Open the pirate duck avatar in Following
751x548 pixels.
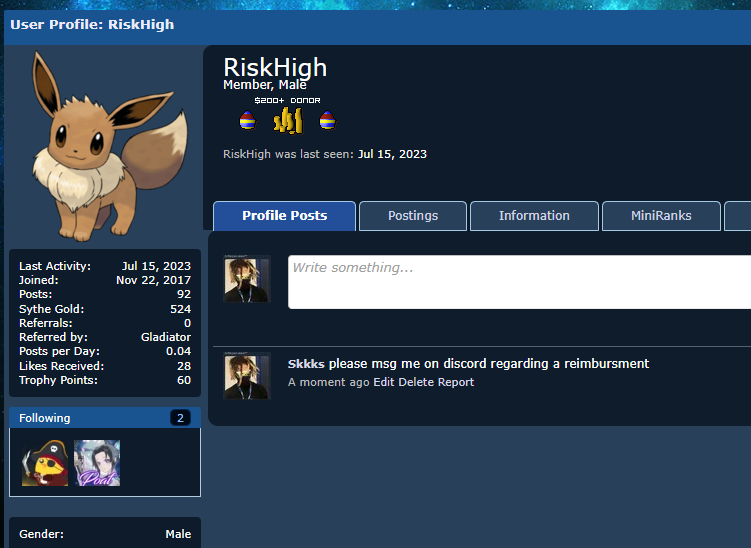click(45, 463)
